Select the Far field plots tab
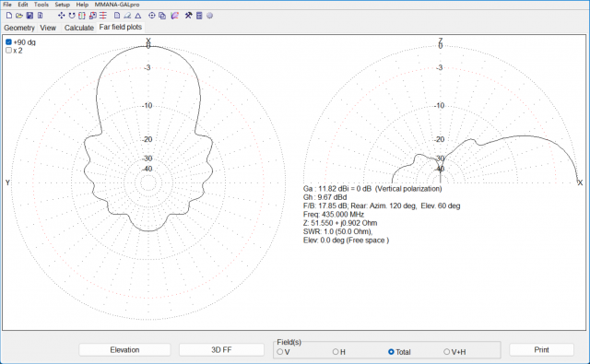 pos(121,27)
